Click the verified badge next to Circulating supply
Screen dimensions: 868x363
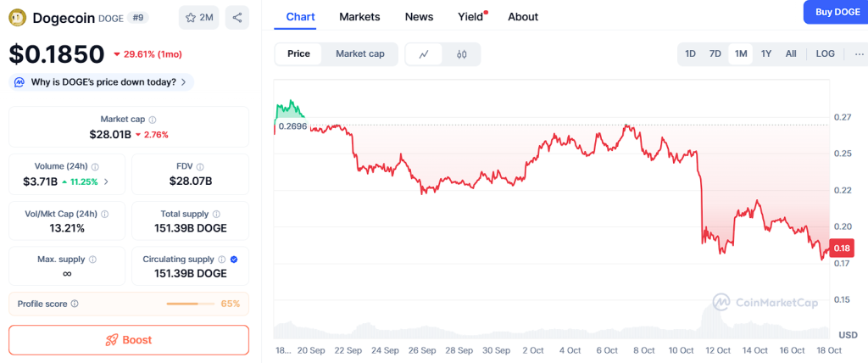234,260
